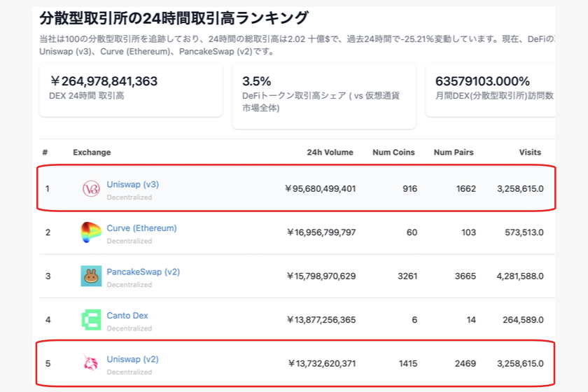This screenshot has width=588, height=392.
Task: Click Canto Dex coin count 6
Action: pos(414,320)
